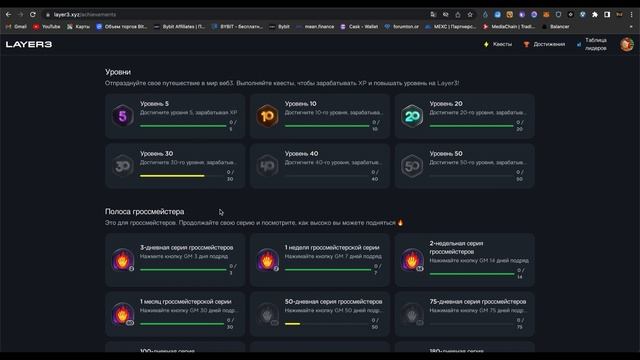The image size is (640, 360).
Task: Click the LAYER3 logo
Action: click(29, 44)
